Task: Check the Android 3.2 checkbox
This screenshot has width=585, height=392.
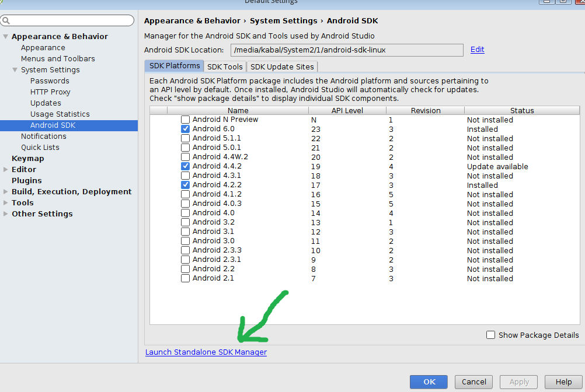Action: coord(185,222)
